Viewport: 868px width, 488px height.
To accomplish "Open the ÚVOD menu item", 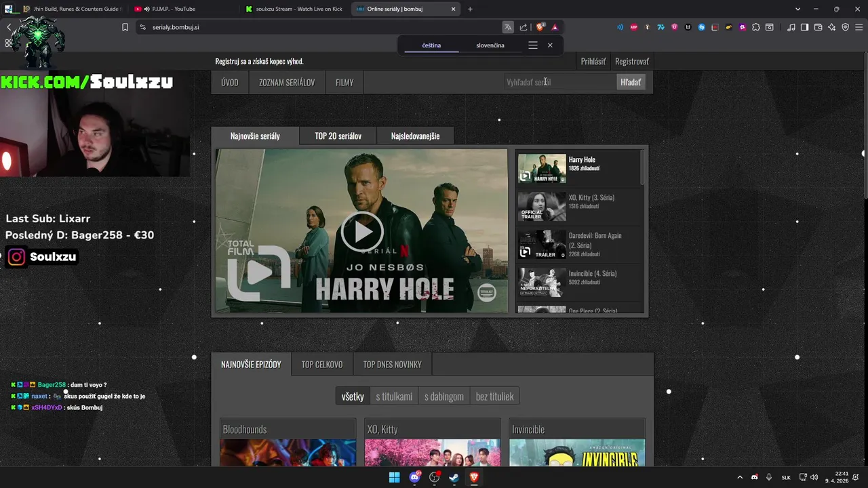I will [230, 83].
